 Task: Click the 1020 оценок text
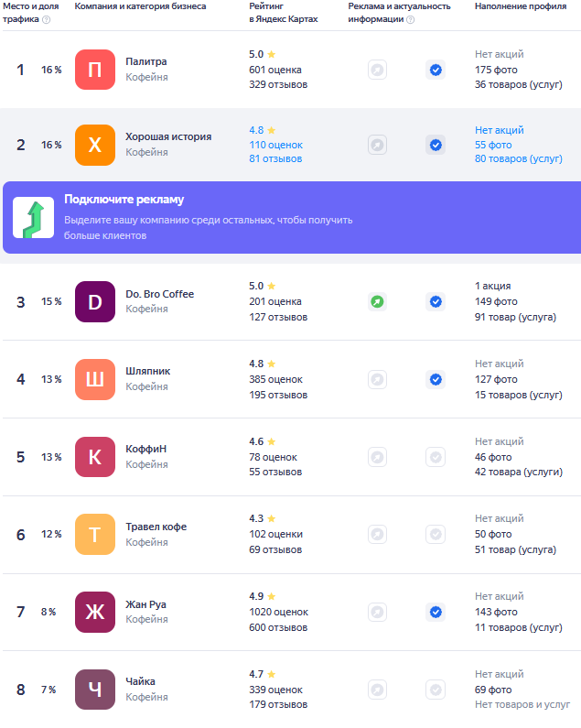point(278,612)
